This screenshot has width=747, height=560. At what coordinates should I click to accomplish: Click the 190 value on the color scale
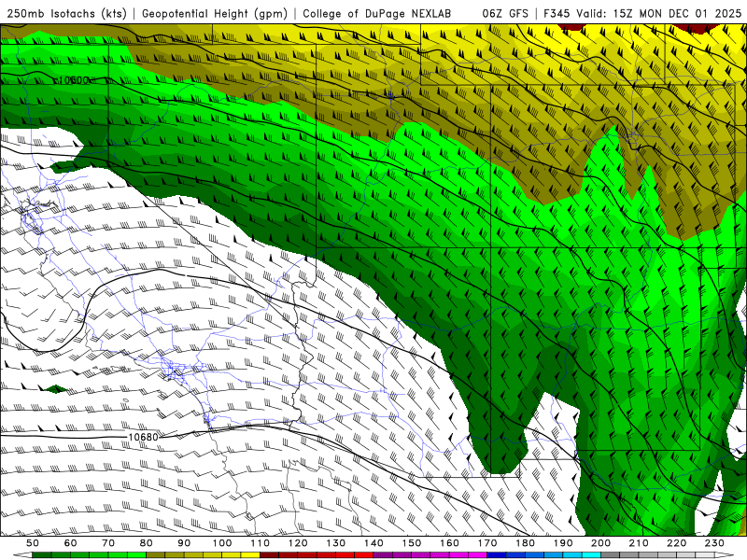(x=563, y=543)
